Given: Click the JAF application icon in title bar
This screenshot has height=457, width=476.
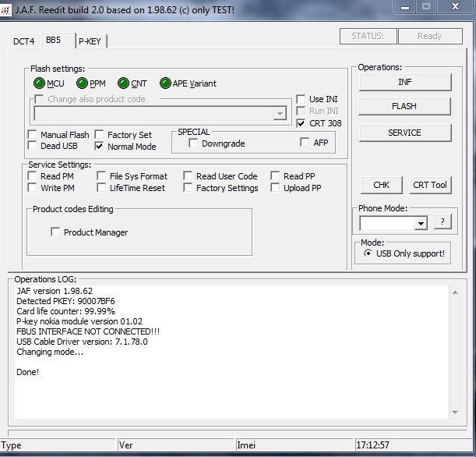Looking at the screenshot, I should pos(5,10).
